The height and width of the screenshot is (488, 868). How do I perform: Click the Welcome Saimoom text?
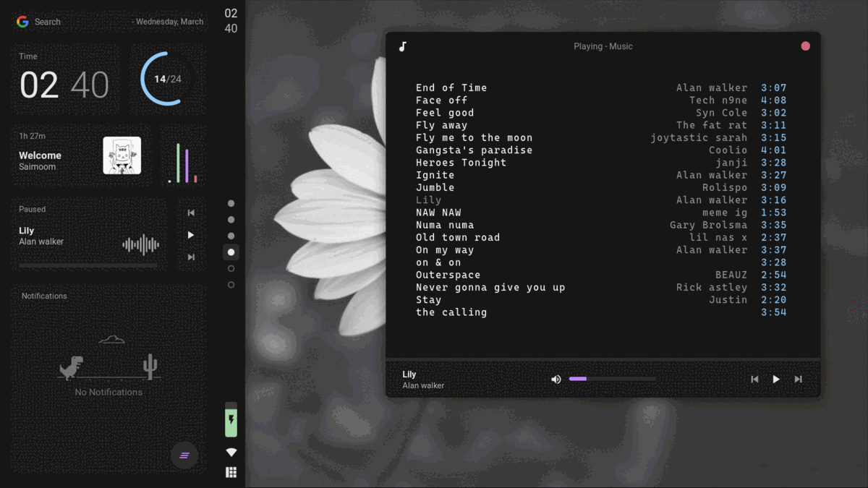click(x=40, y=160)
